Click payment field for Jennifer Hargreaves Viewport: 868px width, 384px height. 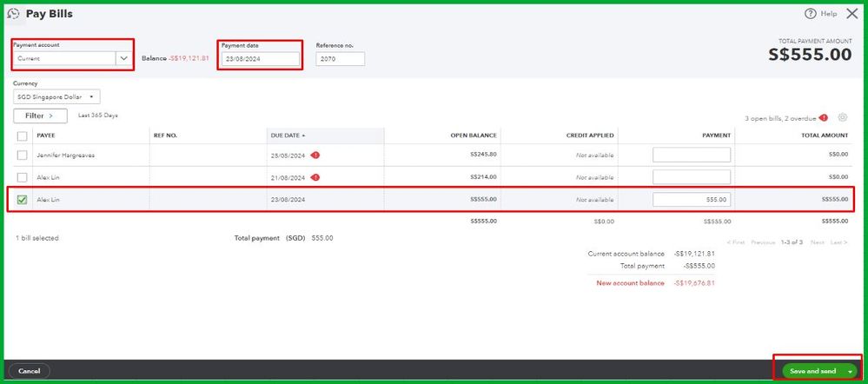692,155
